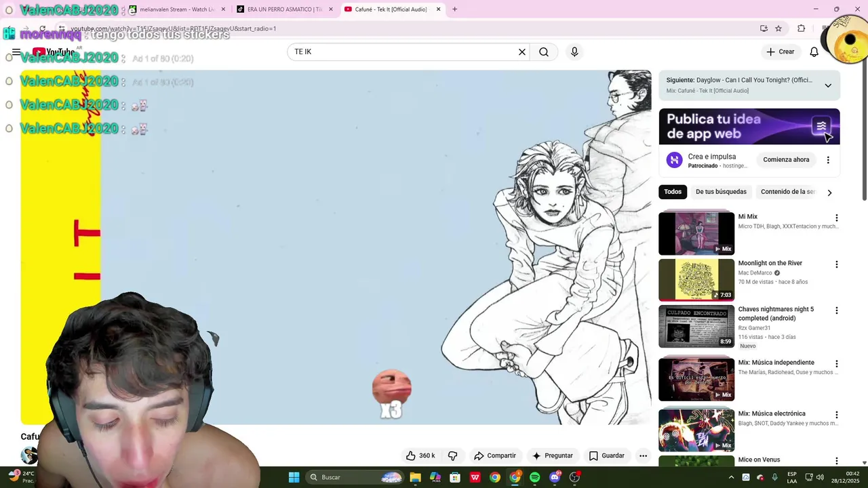This screenshot has height=488, width=868.
Task: Open OBS Studio from the taskbar
Action: pyautogui.click(x=575, y=477)
